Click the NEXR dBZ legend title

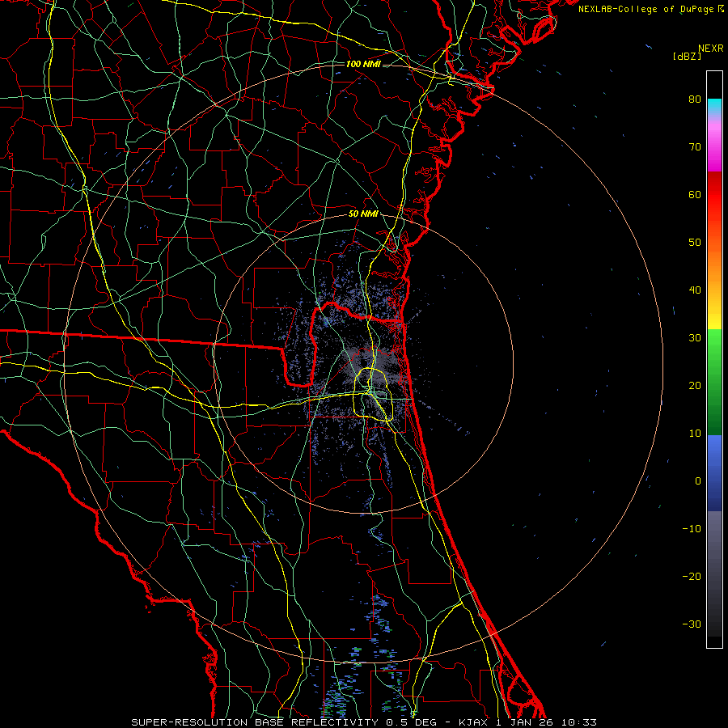[x=698, y=52]
